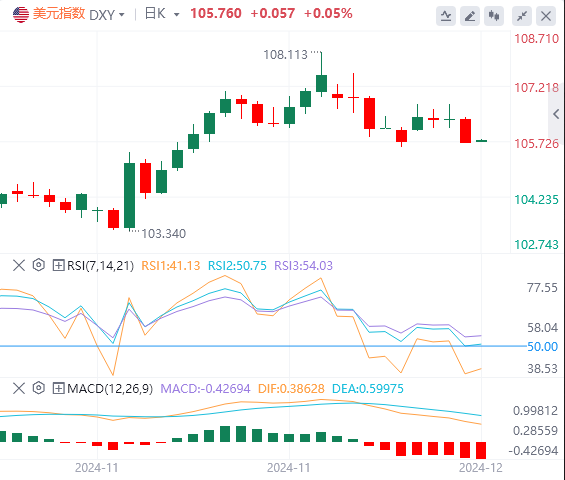Open RSI indicator settings hexagon icon
The height and width of the screenshot is (480, 565).
point(39,265)
